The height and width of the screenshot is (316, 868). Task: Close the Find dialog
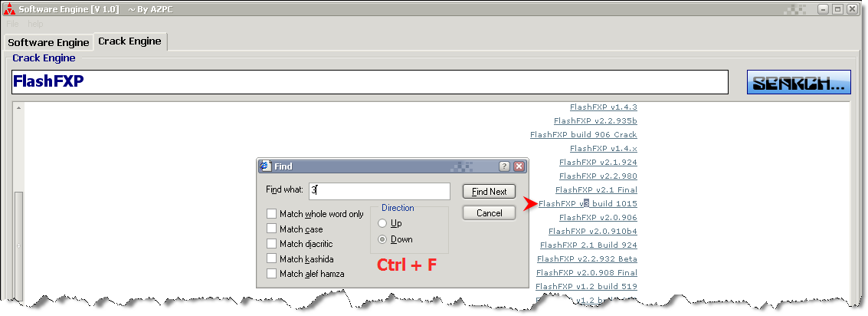[519, 166]
